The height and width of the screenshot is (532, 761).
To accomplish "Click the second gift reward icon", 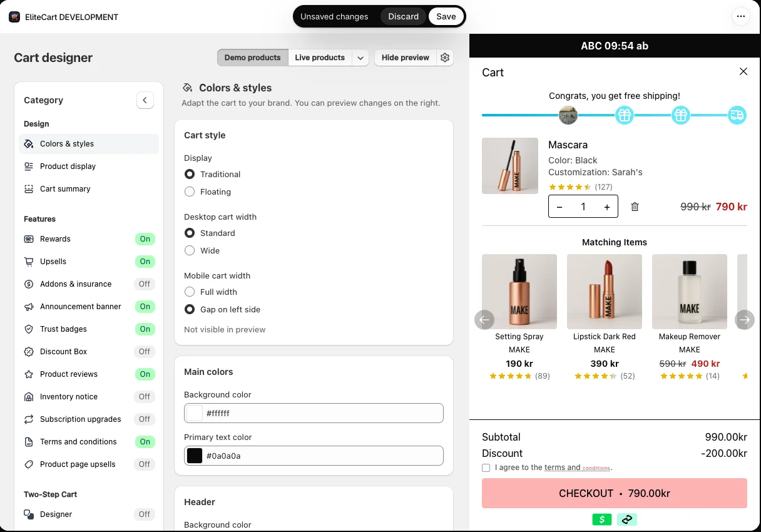I will (681, 115).
